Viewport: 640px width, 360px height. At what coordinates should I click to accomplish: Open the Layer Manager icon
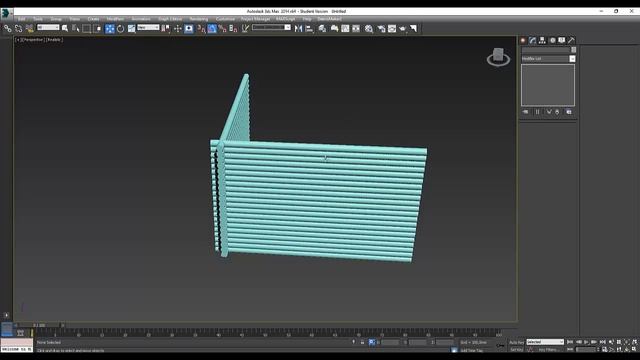(322, 29)
